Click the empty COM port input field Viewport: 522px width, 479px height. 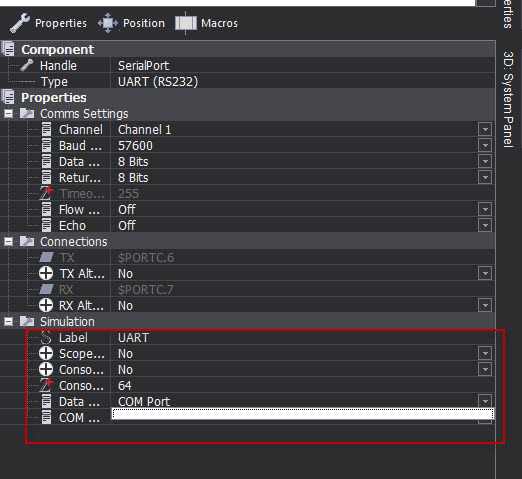coord(303,414)
